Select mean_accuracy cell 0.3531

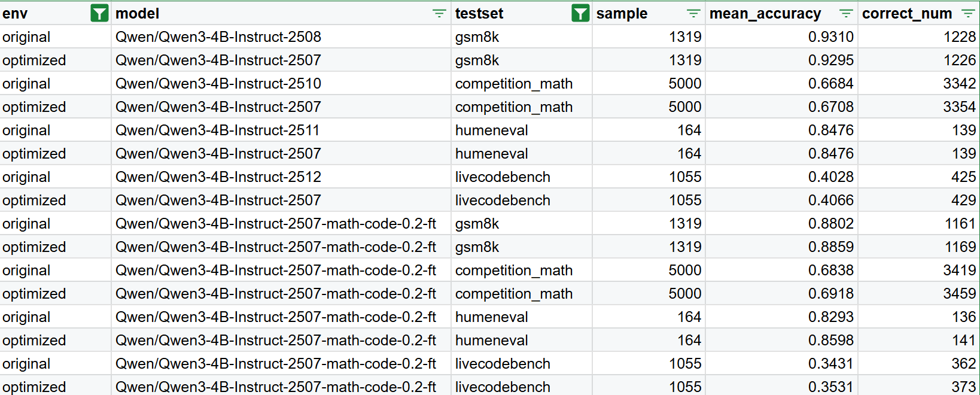782,386
